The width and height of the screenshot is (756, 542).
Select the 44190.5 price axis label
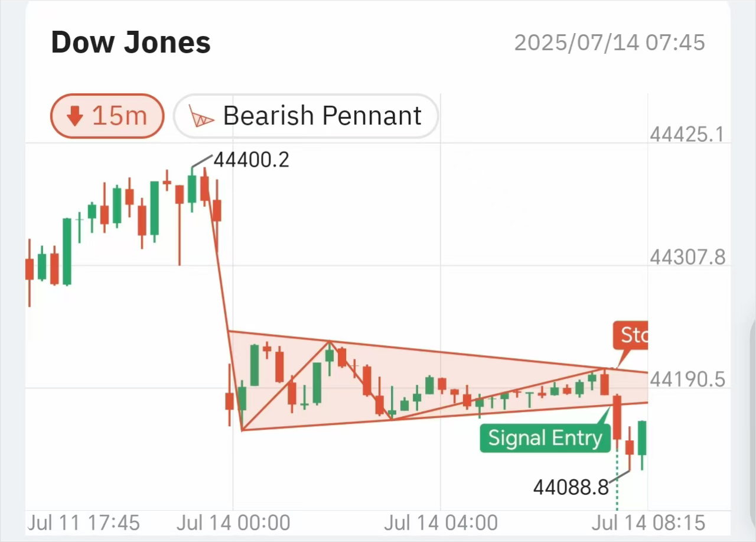point(687,379)
